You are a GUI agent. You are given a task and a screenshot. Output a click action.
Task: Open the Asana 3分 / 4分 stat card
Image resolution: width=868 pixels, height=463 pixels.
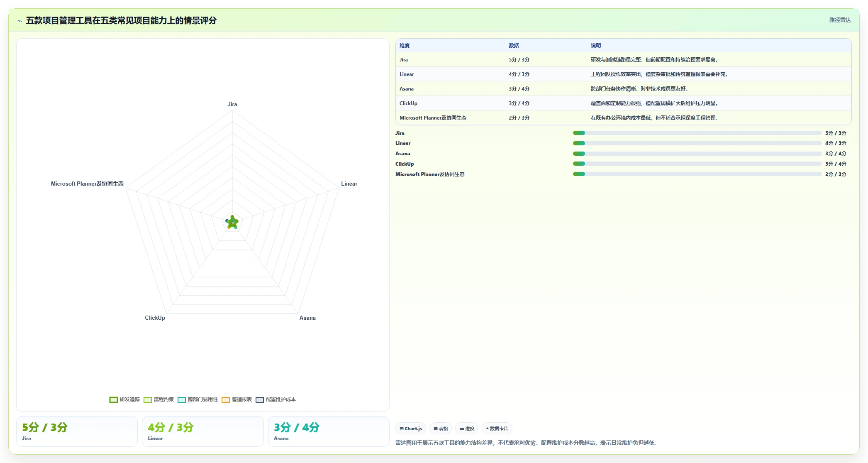tap(329, 431)
